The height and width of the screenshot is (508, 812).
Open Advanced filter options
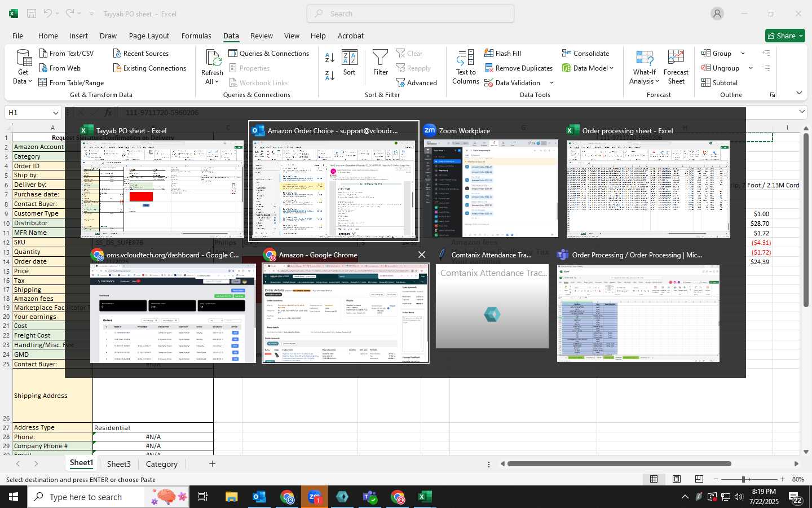pyautogui.click(x=416, y=83)
